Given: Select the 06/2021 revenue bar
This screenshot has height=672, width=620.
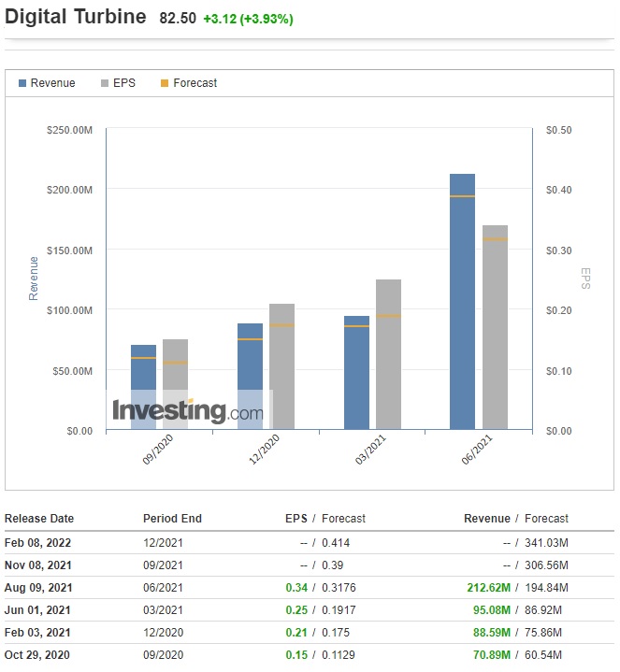Looking at the screenshot, I should pyautogui.click(x=462, y=301).
